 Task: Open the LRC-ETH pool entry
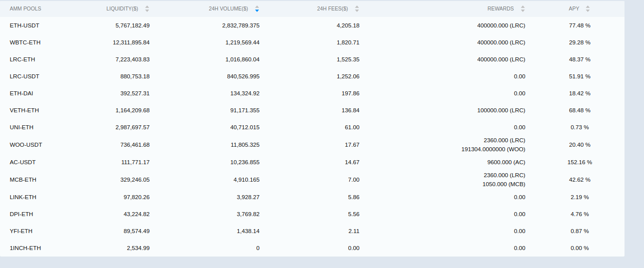[x=22, y=59]
